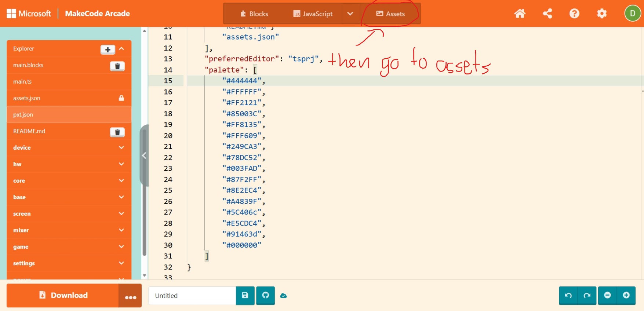Expand the mixer folder
Viewport: 644px width, 311px height.
coord(121,230)
